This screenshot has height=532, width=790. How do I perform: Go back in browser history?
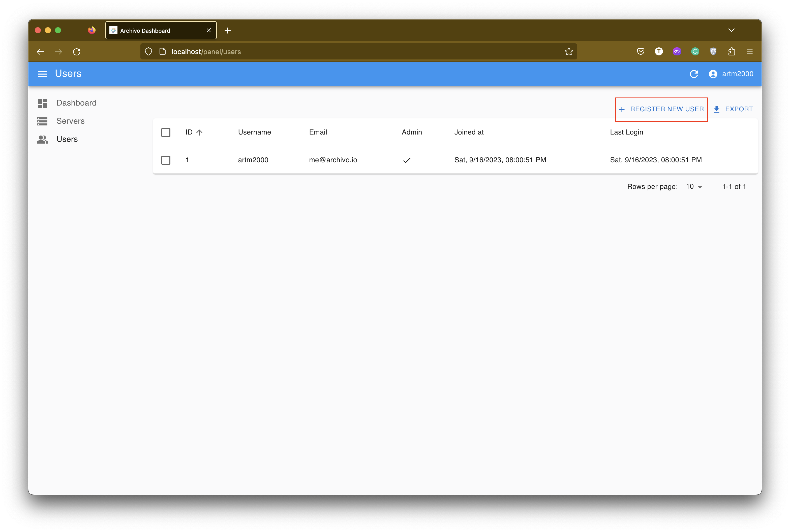click(x=40, y=52)
